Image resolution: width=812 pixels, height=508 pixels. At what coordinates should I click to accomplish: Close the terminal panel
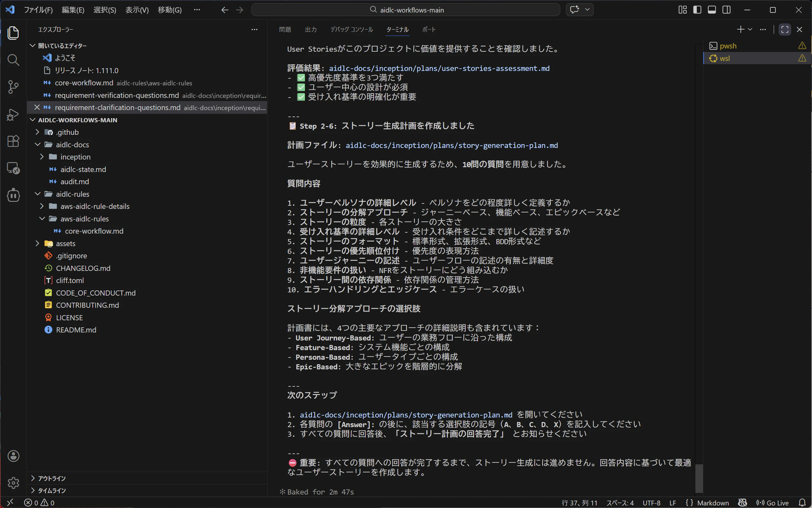click(799, 30)
